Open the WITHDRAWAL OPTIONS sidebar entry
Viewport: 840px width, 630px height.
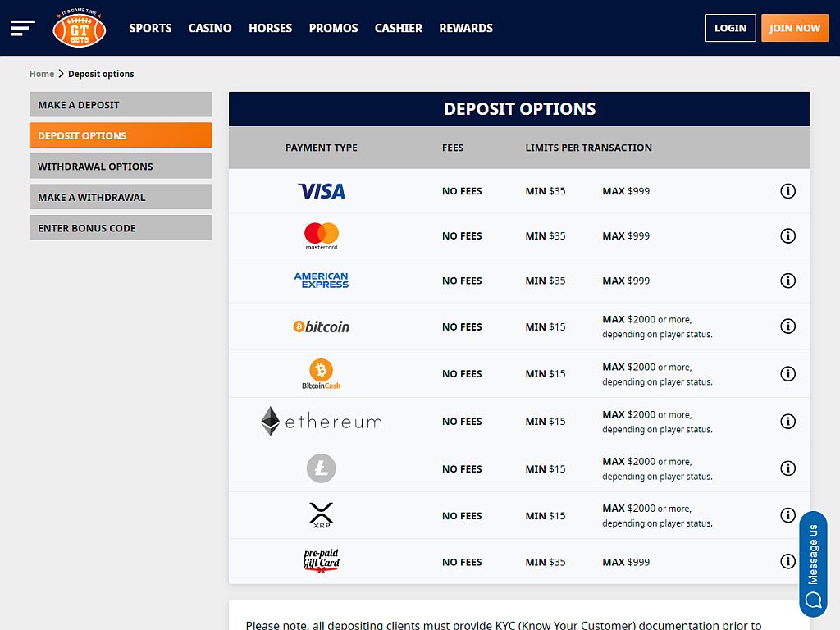pyautogui.click(x=120, y=166)
